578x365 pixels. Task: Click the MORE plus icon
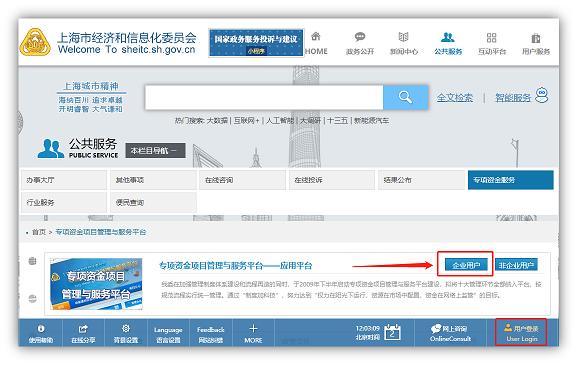click(253, 328)
